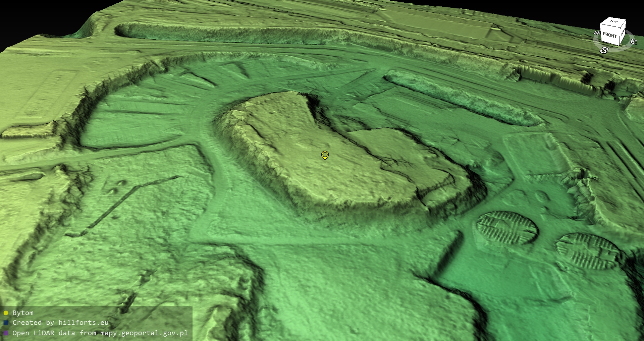Click the blue square legend marker
Image resolution: width=644 pixels, height=341 pixels.
tap(6, 323)
